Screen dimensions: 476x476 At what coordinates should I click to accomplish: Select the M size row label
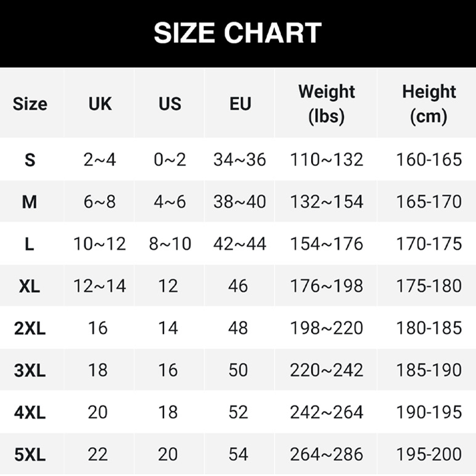coord(30,202)
